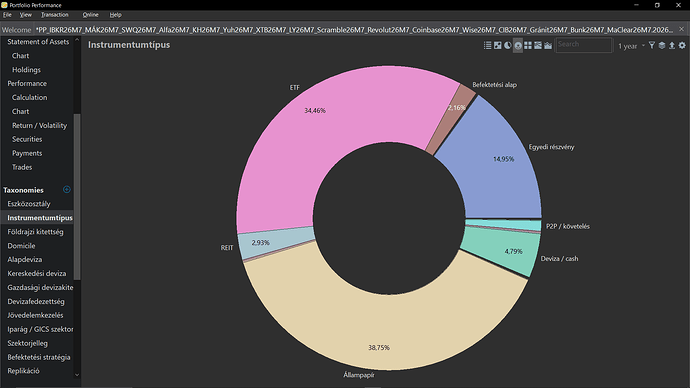Viewport: 690px width, 388px height.
Task: Open the View menu
Action: tap(26, 15)
